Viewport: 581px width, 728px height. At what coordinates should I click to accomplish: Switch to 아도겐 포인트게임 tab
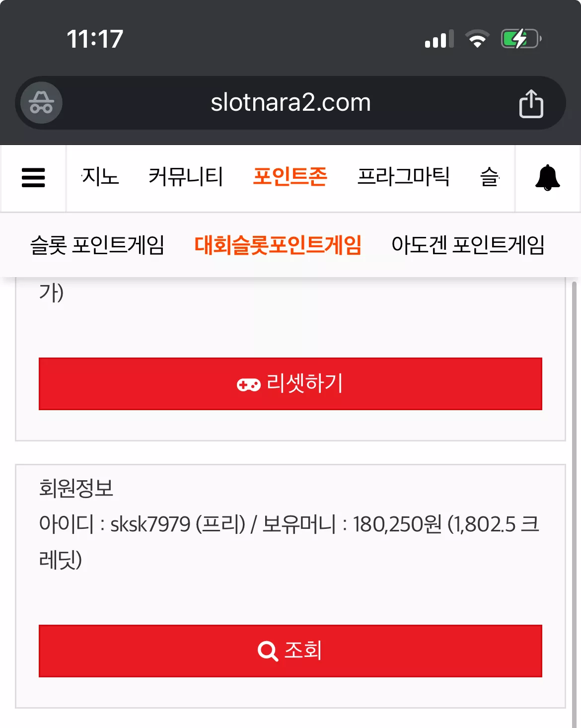[x=468, y=245]
